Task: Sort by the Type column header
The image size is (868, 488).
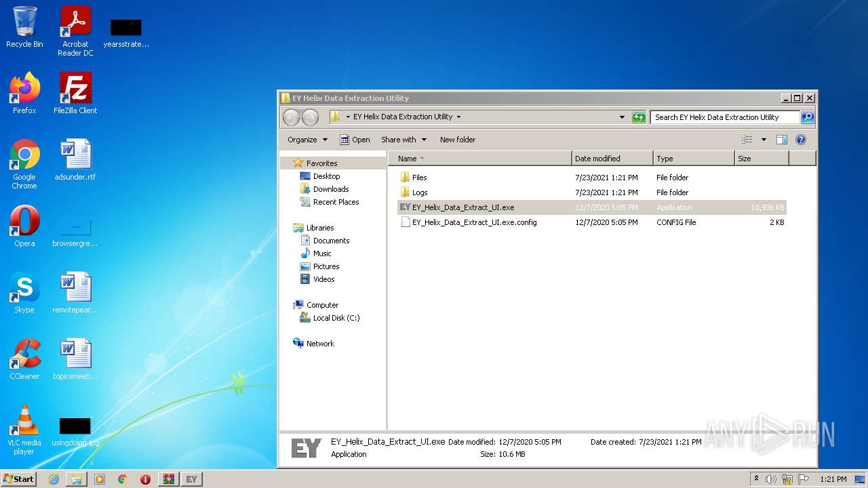Action: pyautogui.click(x=694, y=159)
